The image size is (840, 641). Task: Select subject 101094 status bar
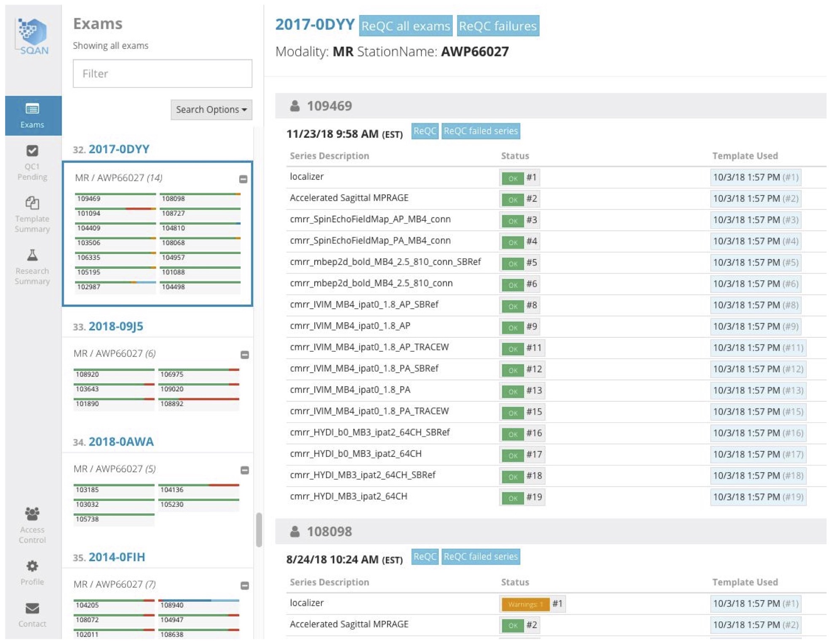(115, 209)
